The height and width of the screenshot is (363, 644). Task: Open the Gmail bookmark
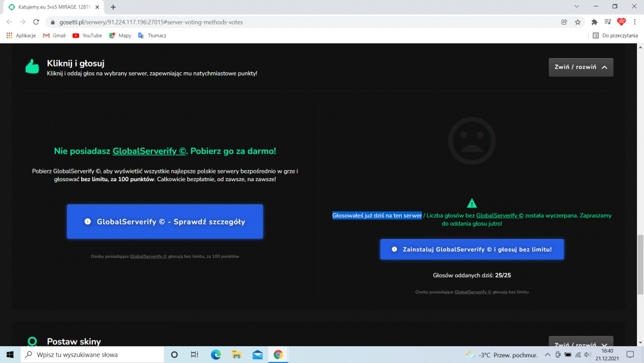pyautogui.click(x=54, y=35)
